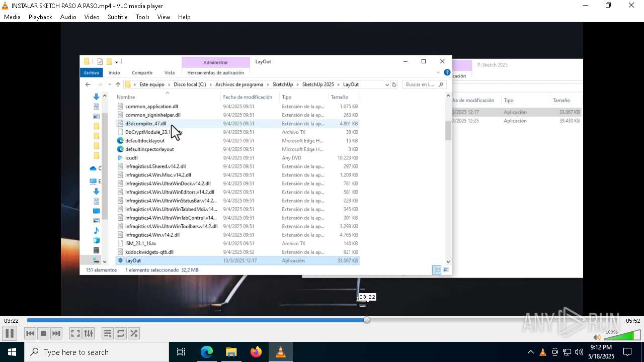This screenshot has width=644, height=362.
Task: Open the Windows Start menu
Action: coord(12,352)
